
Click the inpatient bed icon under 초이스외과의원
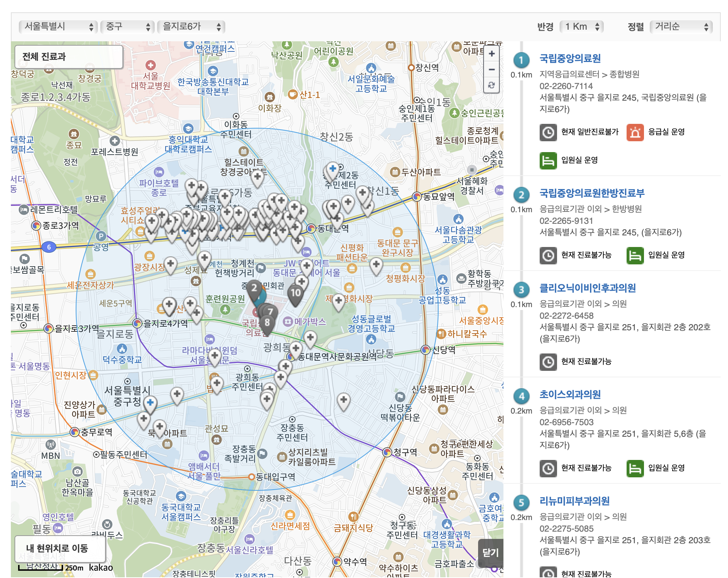(635, 468)
